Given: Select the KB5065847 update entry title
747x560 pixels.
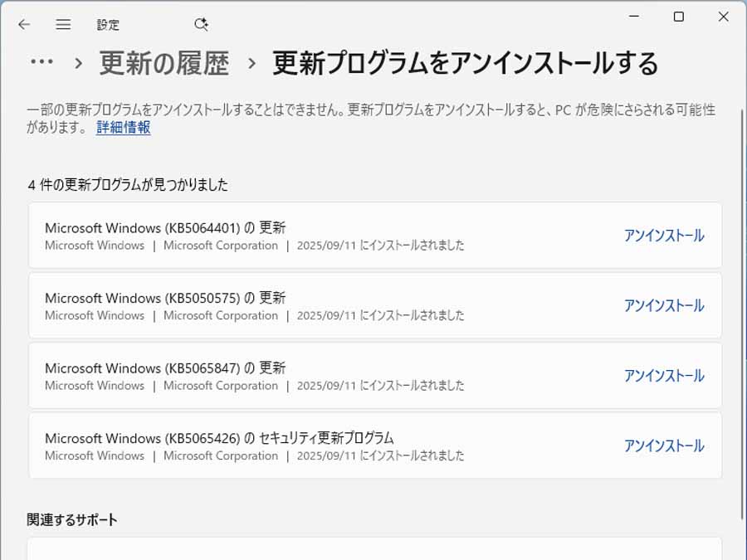Looking at the screenshot, I should (165, 368).
